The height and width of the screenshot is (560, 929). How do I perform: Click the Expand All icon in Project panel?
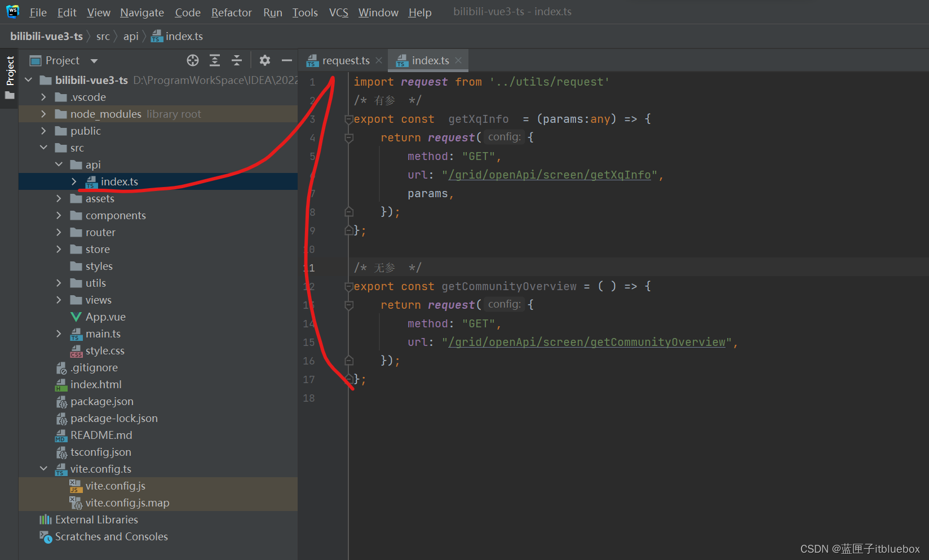pos(215,60)
